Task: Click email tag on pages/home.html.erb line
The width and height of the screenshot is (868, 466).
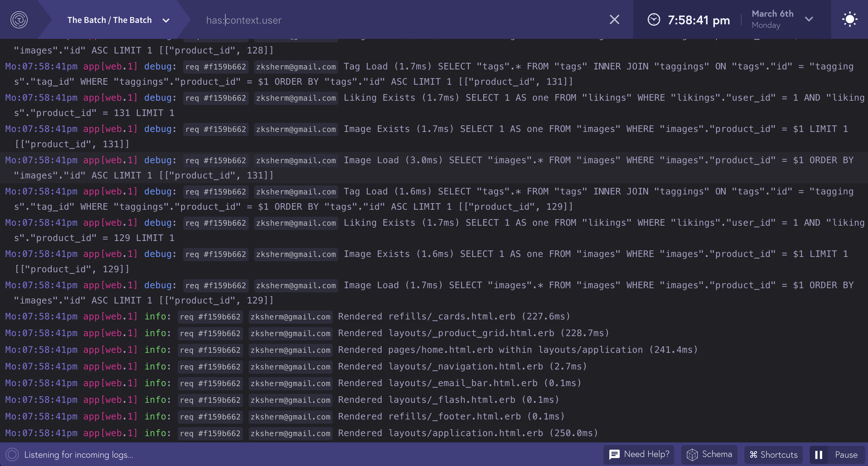Action: click(x=291, y=350)
